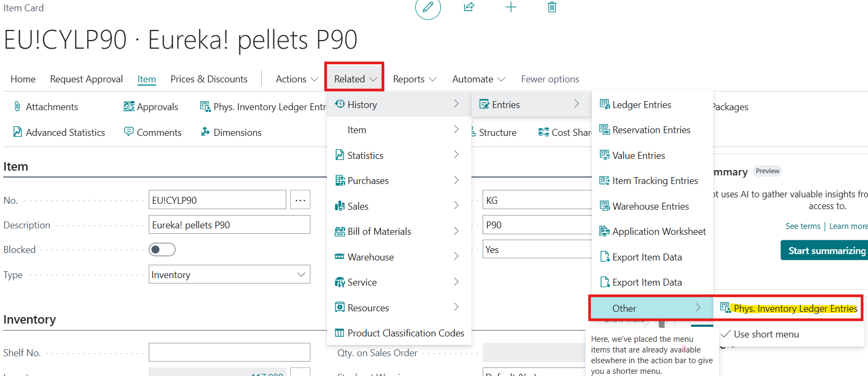868x376 pixels.
Task: Click the Description input field
Action: click(229, 225)
